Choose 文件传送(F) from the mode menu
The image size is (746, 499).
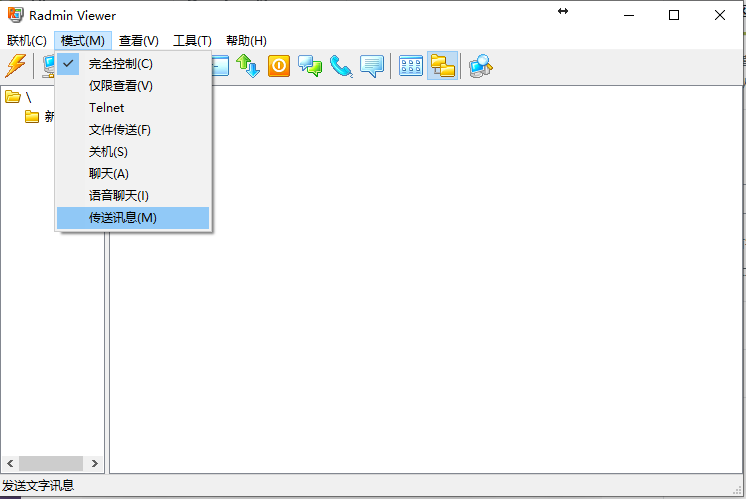pyautogui.click(x=133, y=129)
